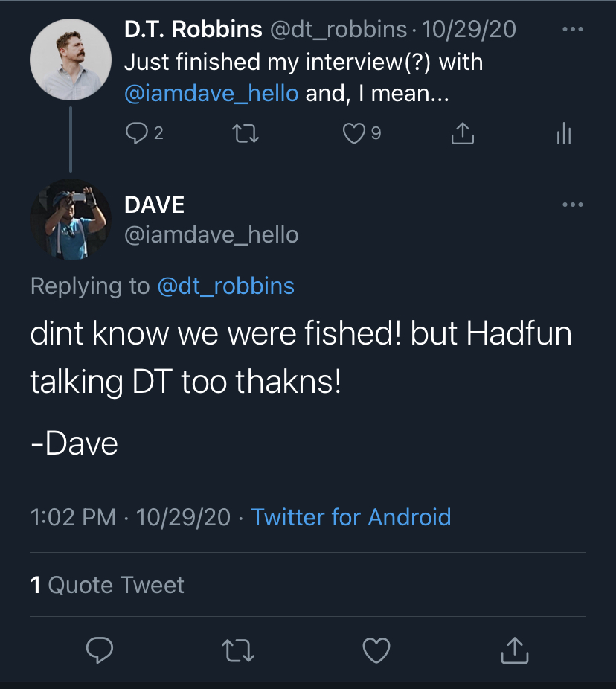Like D.T. Robbins' interview tweet
This screenshot has height=689, width=616.
point(353,134)
